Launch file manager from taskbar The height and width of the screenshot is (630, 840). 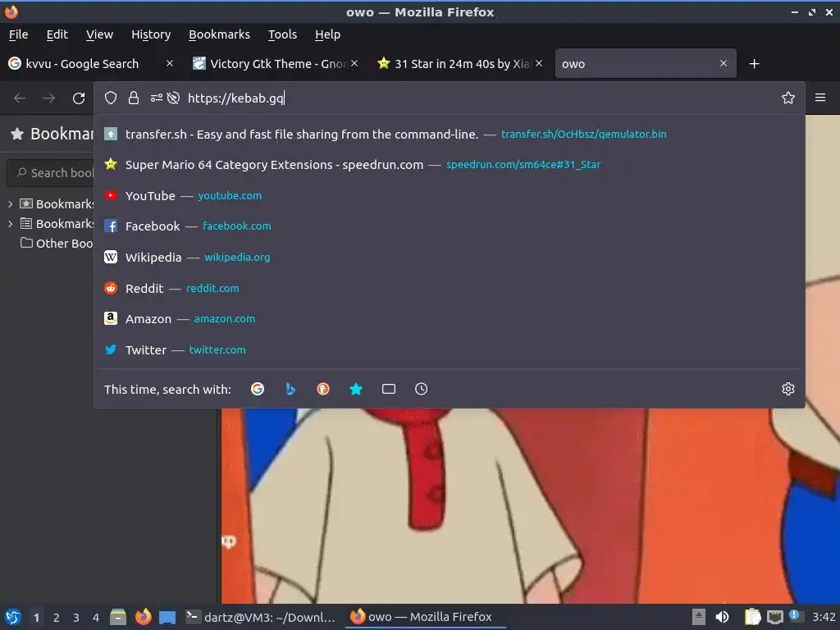point(118,617)
